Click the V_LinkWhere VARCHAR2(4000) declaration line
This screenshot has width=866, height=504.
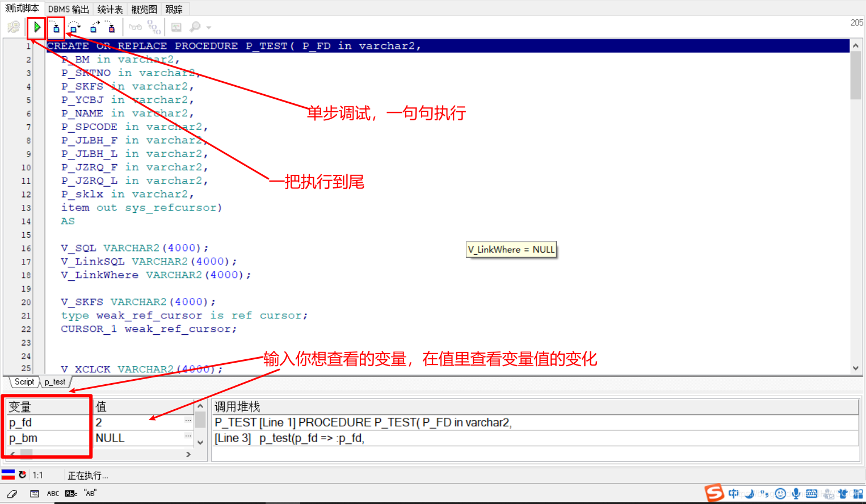coord(155,275)
